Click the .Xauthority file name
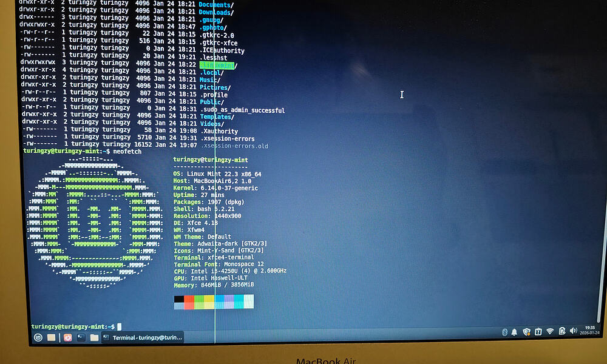Screen dimensions: 607x364 tap(219, 131)
